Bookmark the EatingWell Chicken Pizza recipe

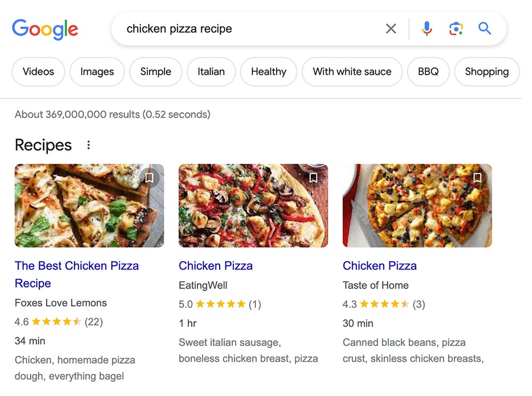point(313,178)
